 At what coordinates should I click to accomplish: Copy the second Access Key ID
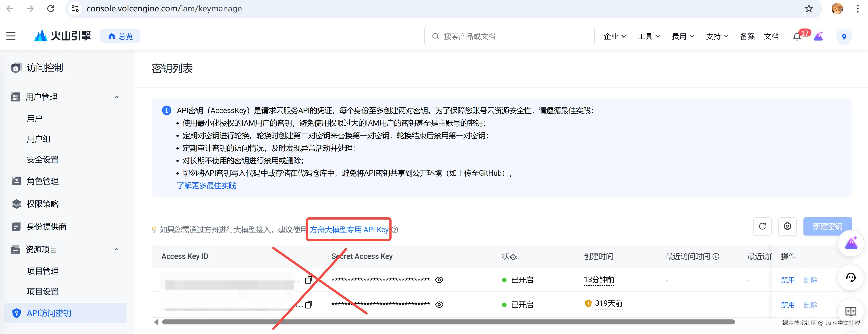[x=308, y=305]
